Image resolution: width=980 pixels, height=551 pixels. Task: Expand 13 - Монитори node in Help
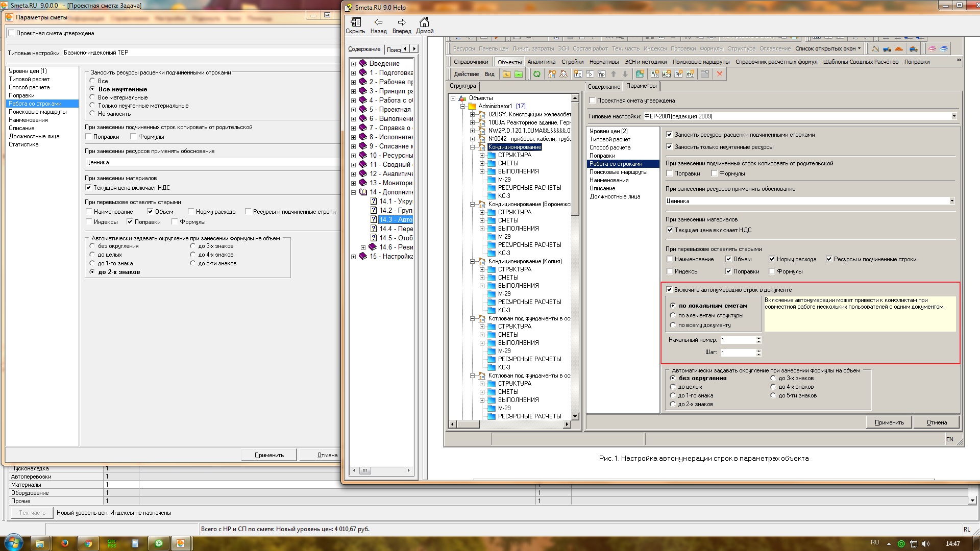pos(353,183)
